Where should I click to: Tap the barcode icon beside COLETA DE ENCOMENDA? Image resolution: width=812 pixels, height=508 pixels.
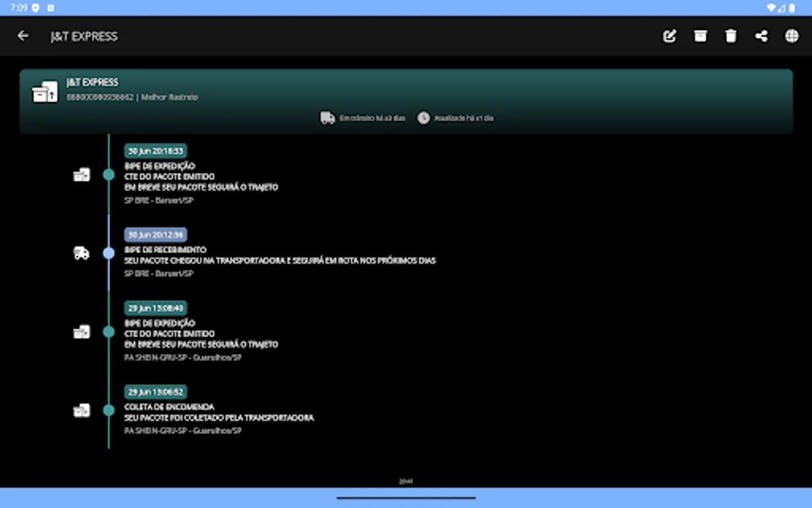pyautogui.click(x=81, y=410)
